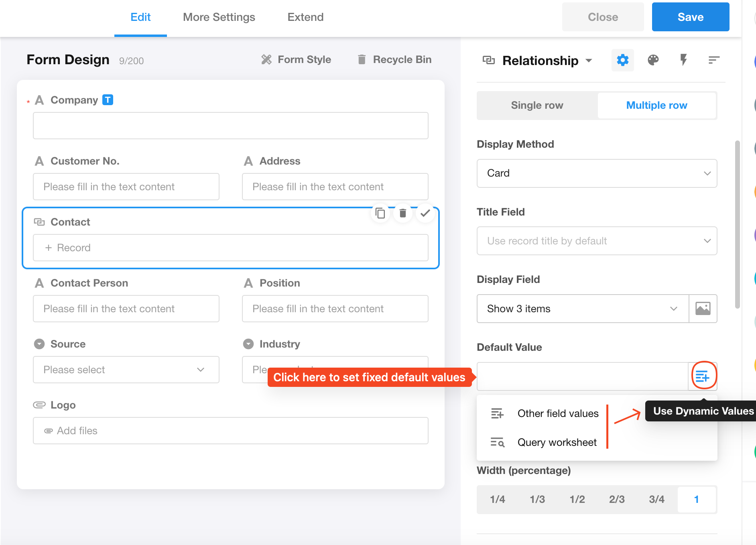Delete the Contact field with trash icon
Image resolution: width=756 pixels, height=545 pixels.
pos(402,213)
